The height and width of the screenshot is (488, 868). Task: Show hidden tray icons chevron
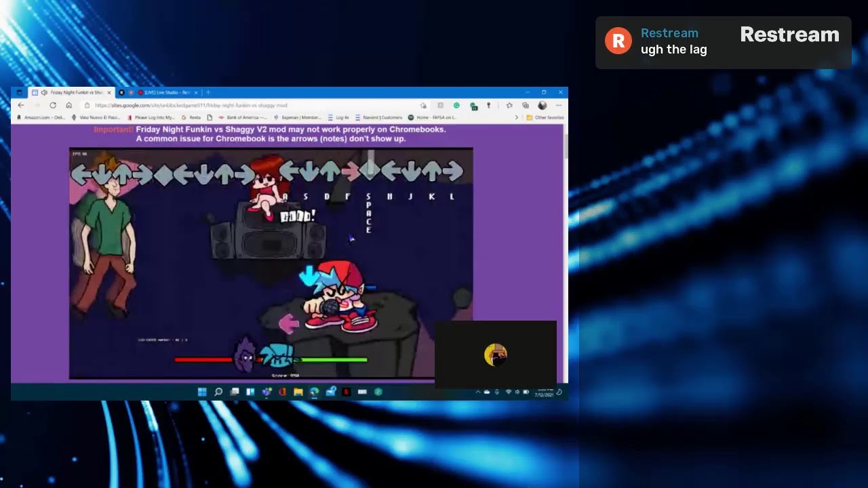pyautogui.click(x=477, y=392)
